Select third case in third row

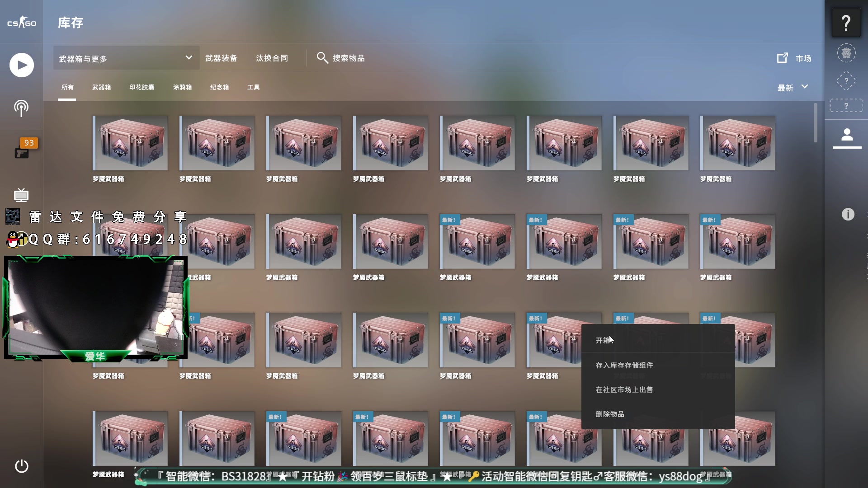point(304,340)
